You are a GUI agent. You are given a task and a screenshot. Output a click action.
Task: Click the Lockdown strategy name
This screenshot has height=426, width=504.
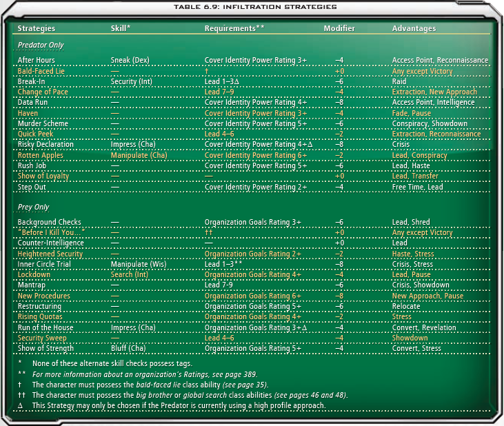pyautogui.click(x=34, y=274)
